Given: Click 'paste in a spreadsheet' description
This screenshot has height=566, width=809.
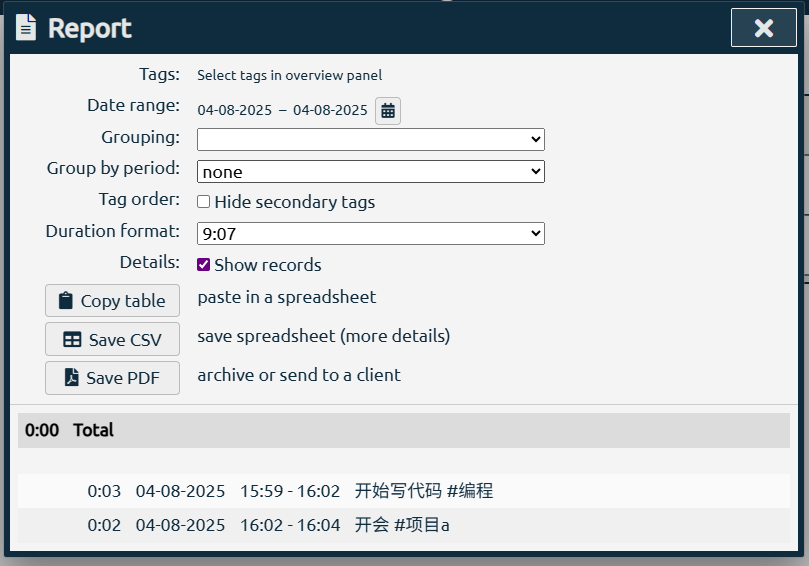Looking at the screenshot, I should coord(287,297).
